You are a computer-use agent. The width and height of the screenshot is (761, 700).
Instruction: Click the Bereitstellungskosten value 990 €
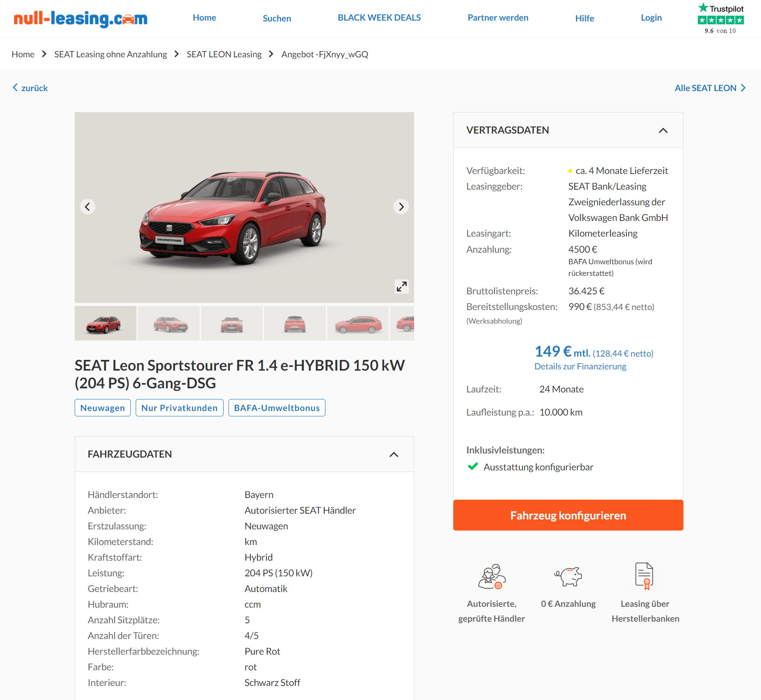tap(580, 307)
